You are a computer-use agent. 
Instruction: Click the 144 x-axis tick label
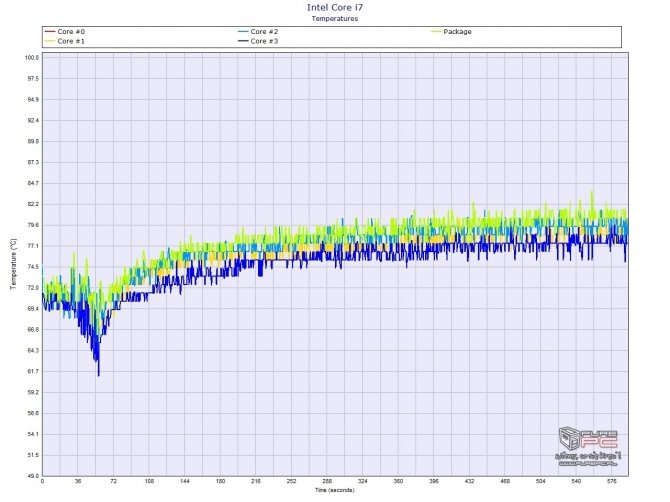click(x=185, y=481)
